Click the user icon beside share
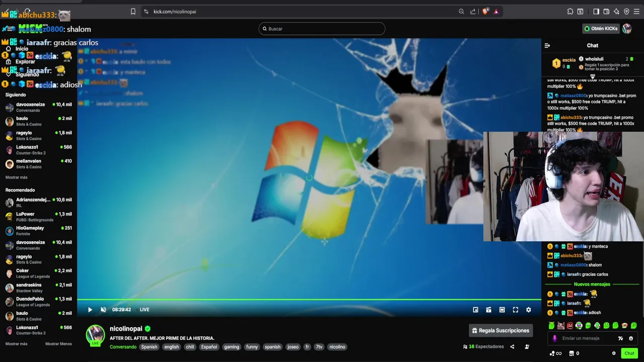Viewport: 644px width, 362px height. coord(527,346)
